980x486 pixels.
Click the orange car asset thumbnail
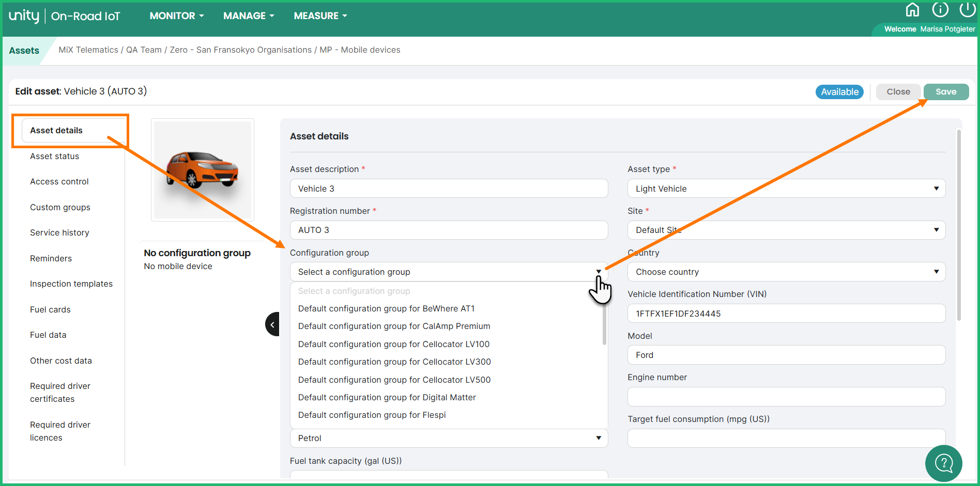click(x=203, y=169)
